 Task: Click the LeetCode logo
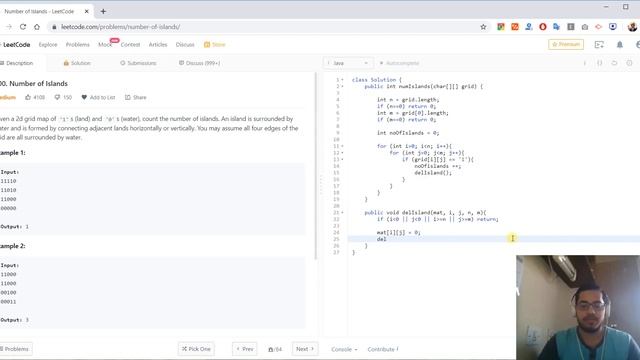coord(15,44)
